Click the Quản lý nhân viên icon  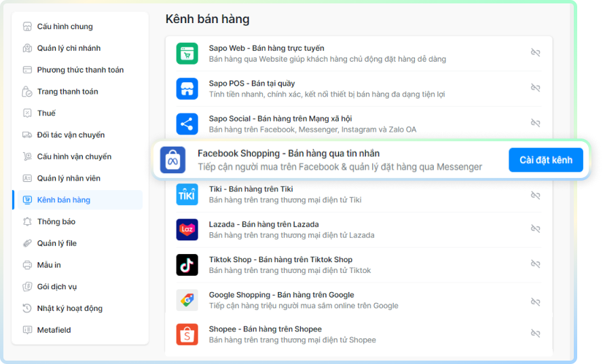(27, 178)
